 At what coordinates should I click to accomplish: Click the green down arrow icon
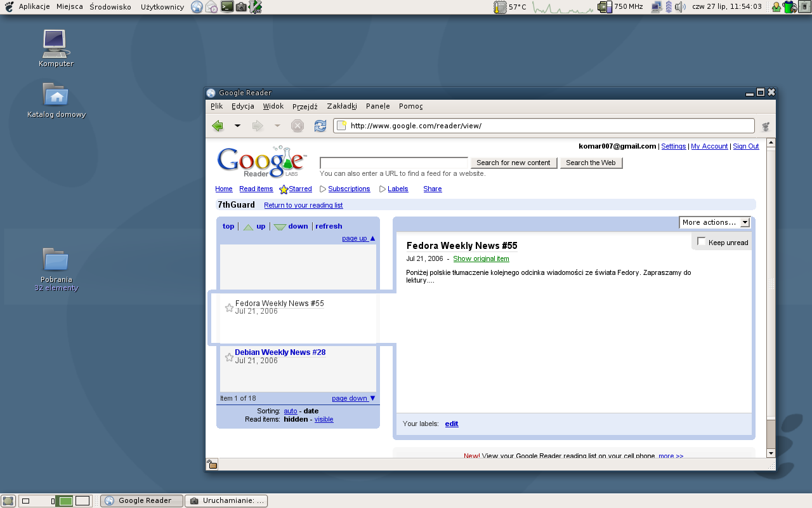point(280,227)
